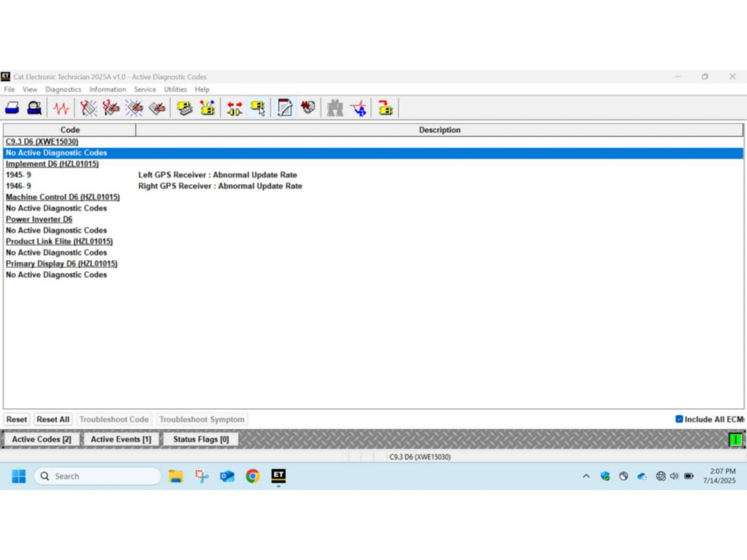Click the Active Diagnostic Codes toolbar icon
Viewport: 747px width, 560px height.
88,108
